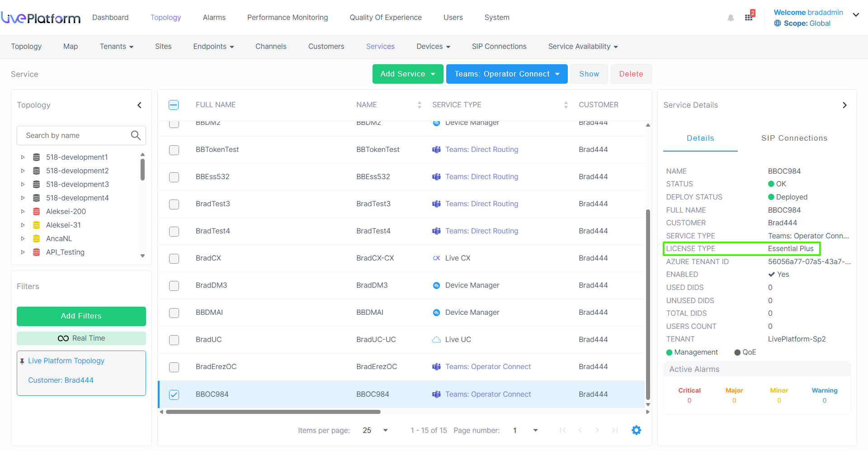Viewport: 868px width, 451px height.
Task: Open the notifications bell icon
Action: click(x=731, y=18)
